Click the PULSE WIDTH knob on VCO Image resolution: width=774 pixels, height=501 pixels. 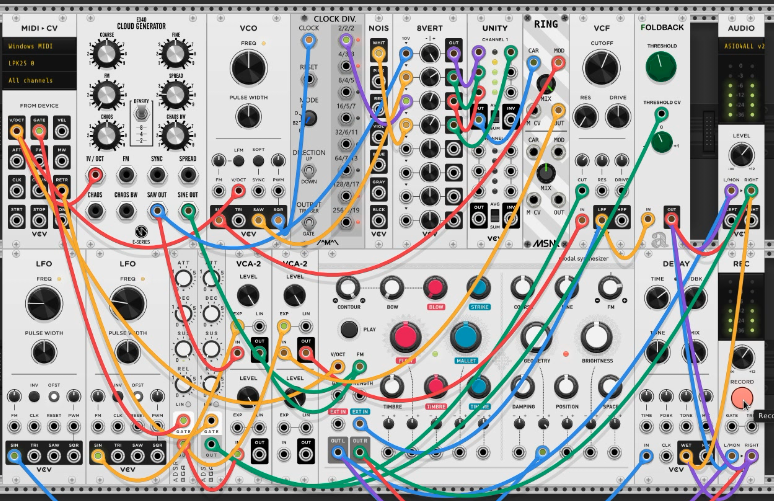[x=249, y=117]
